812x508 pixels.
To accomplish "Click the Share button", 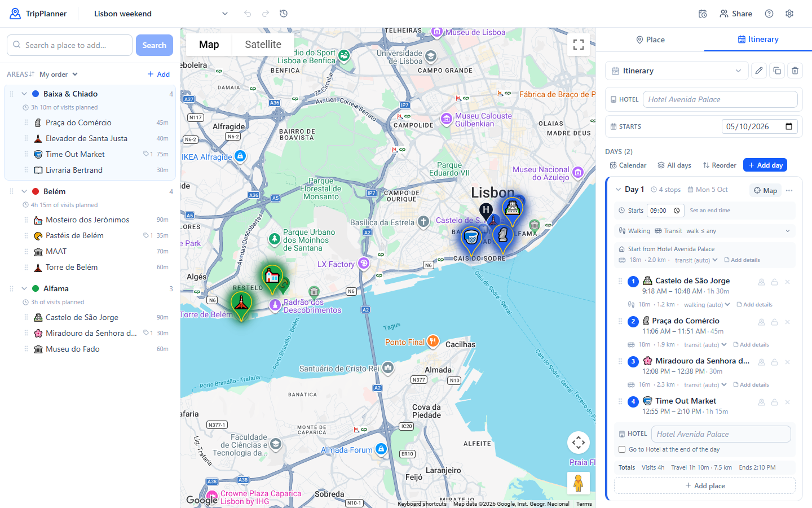I will [x=736, y=14].
